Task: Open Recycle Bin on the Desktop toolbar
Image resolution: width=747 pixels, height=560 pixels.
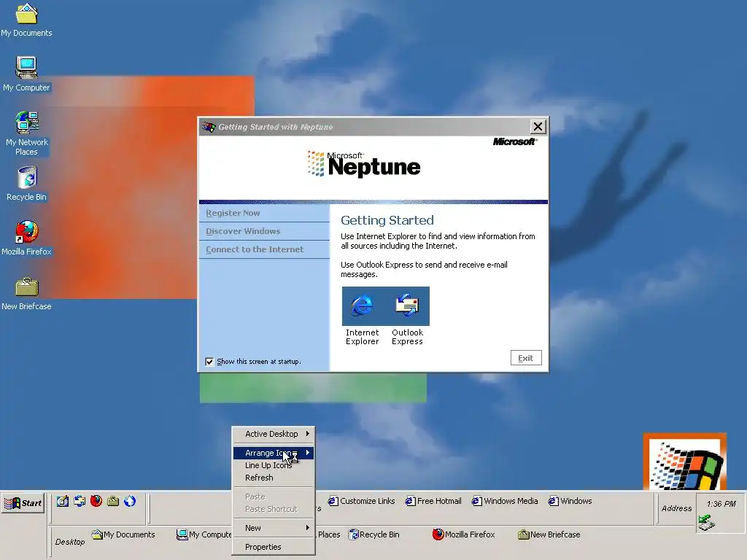Action: click(x=374, y=534)
